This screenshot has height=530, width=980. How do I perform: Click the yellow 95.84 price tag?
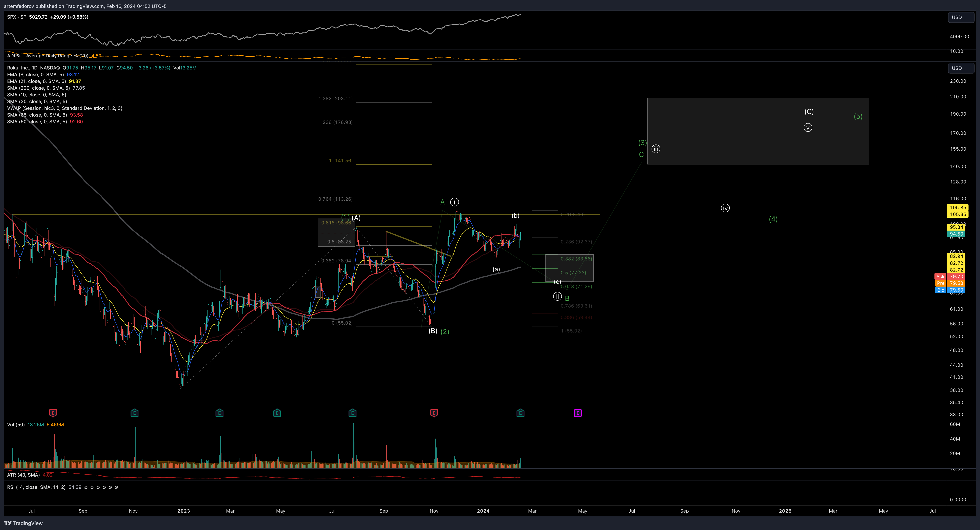click(x=956, y=227)
